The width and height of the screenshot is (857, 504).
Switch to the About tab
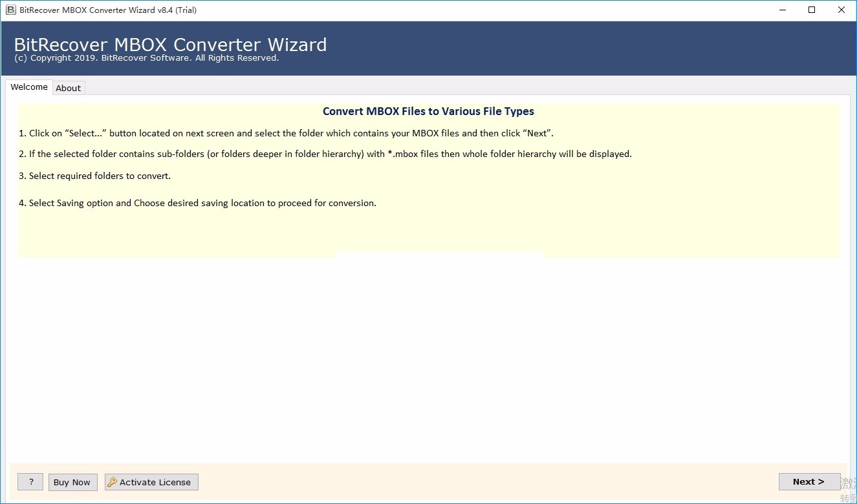tap(68, 88)
